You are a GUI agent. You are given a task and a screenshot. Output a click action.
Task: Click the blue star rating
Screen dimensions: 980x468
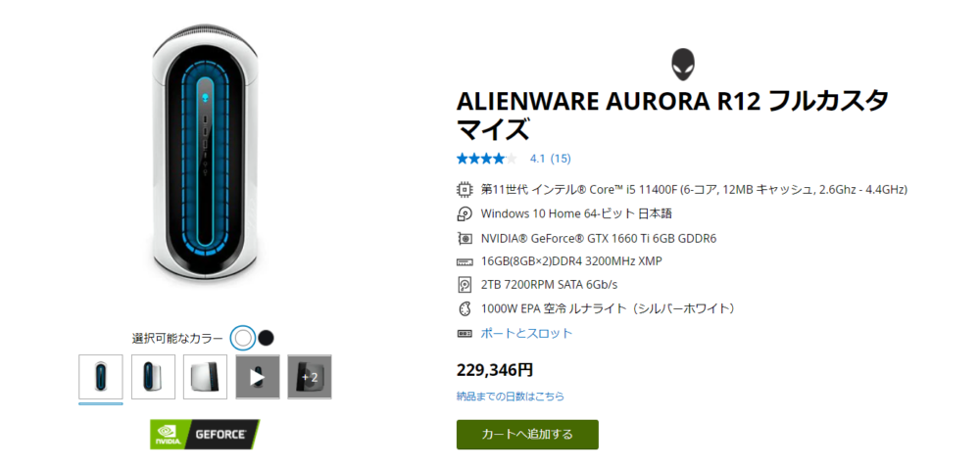(x=487, y=159)
